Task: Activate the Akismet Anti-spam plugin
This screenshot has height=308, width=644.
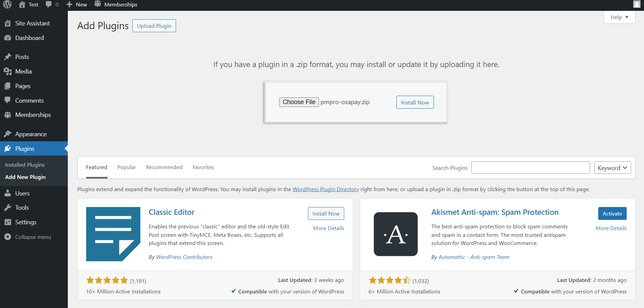Action: pos(612,213)
